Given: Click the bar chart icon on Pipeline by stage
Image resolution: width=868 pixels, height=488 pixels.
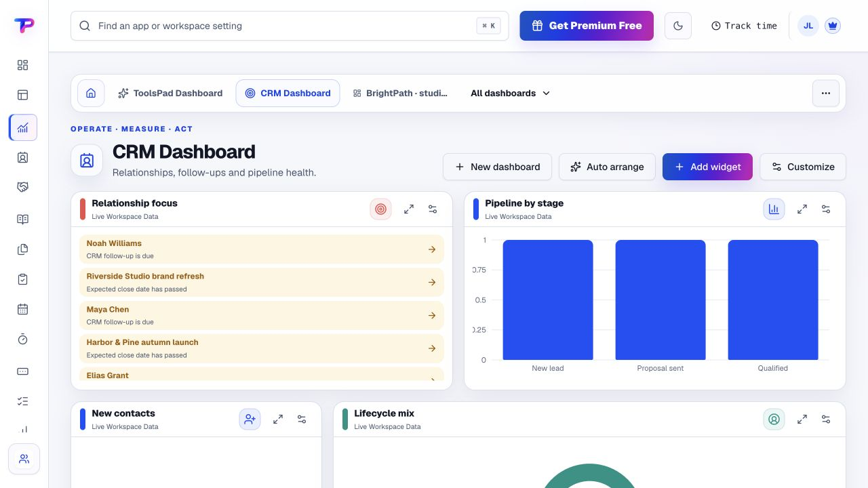Looking at the screenshot, I should pos(774,209).
